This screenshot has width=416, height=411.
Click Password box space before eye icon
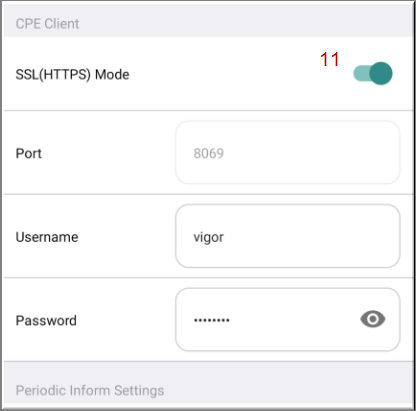[293, 320]
